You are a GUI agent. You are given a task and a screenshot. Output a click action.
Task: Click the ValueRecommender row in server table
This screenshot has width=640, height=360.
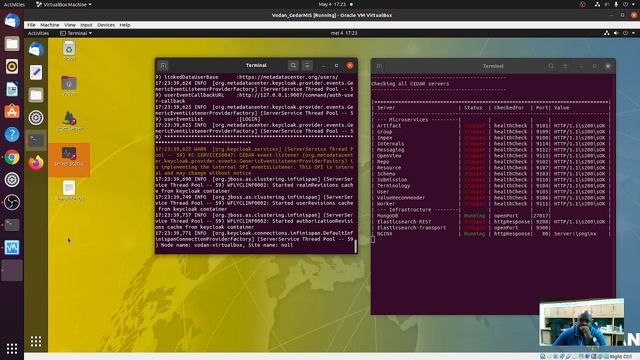491,198
